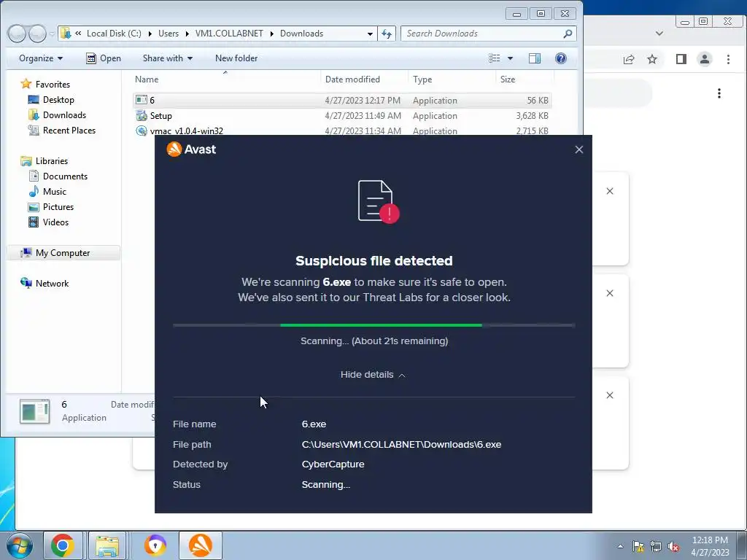Click the Back arrow in Explorer
747x560 pixels.
click(17, 34)
